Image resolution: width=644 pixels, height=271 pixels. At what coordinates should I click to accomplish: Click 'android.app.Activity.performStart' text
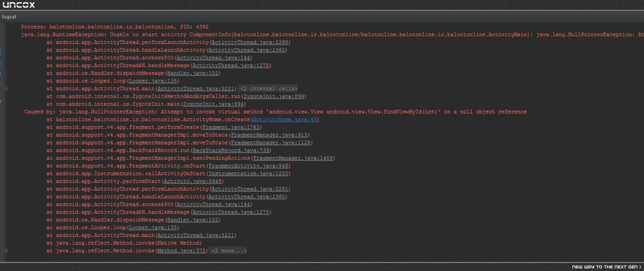click(x=108, y=181)
